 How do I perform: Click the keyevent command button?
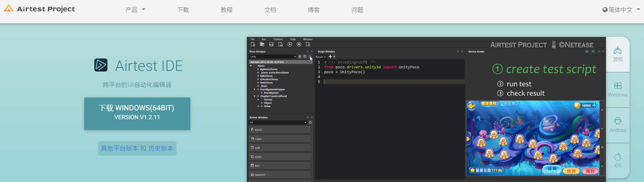click(280, 175)
